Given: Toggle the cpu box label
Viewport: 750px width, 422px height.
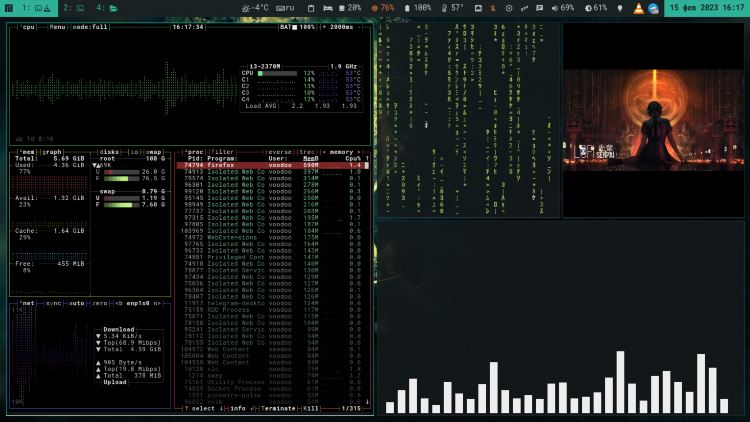Looking at the screenshot, I should tap(28, 27).
